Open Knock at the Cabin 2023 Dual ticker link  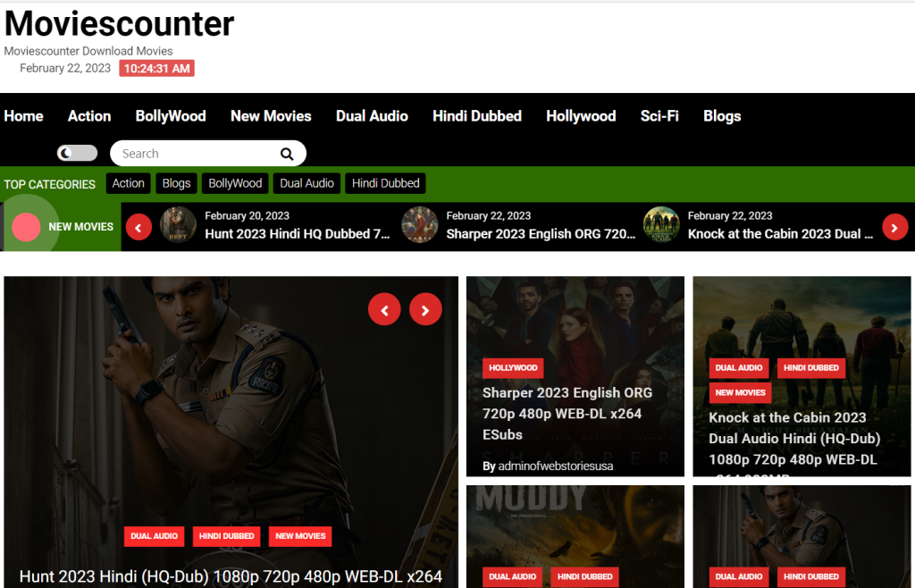tap(780, 234)
